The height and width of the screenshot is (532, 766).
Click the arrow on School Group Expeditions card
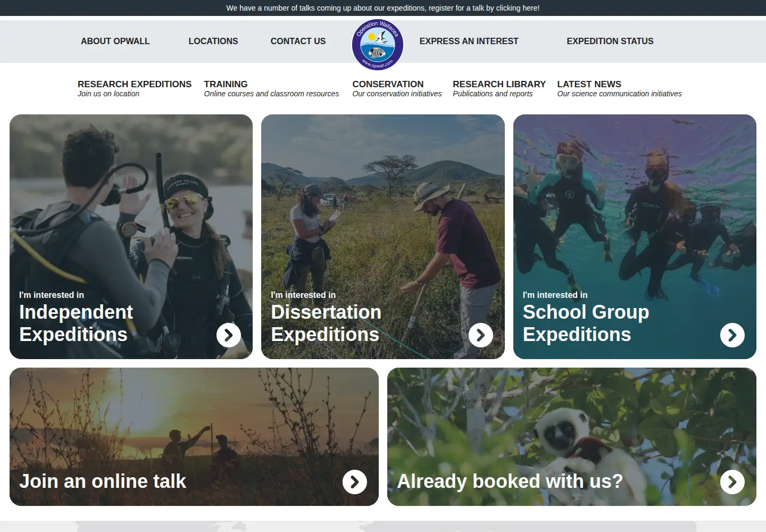pos(732,335)
